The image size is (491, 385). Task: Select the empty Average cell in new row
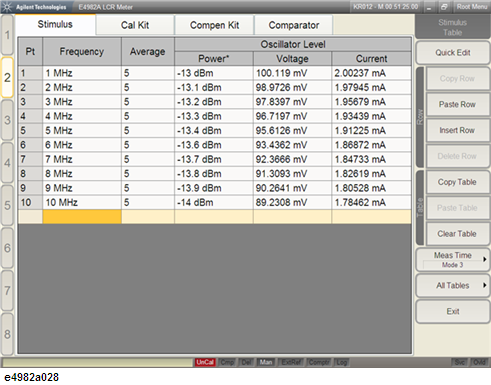148,217
